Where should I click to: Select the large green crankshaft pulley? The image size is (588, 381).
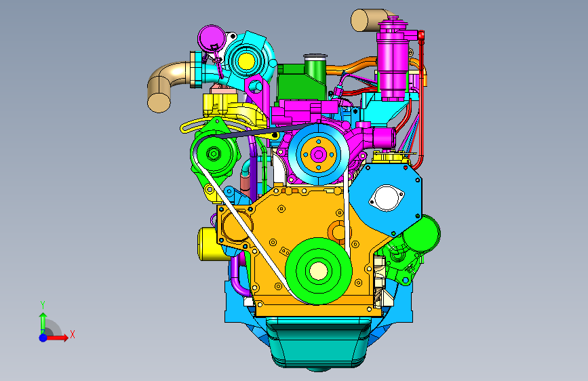318,270
